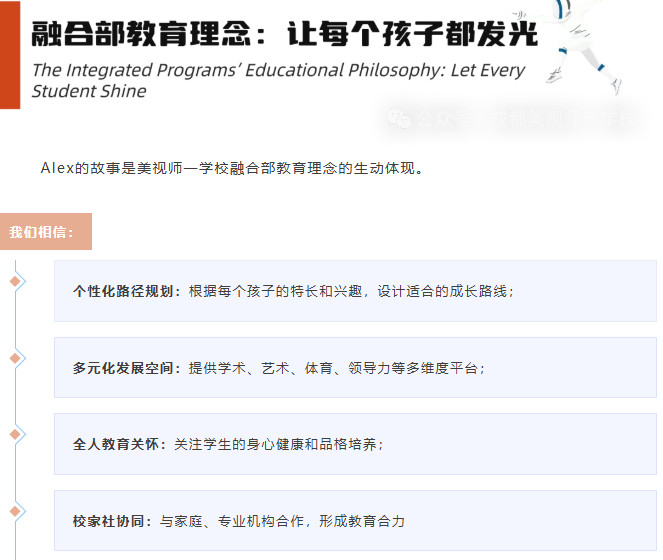Click the diamond bullet beside 校家社协同
The image size is (663, 560).
pyautogui.click(x=15, y=510)
